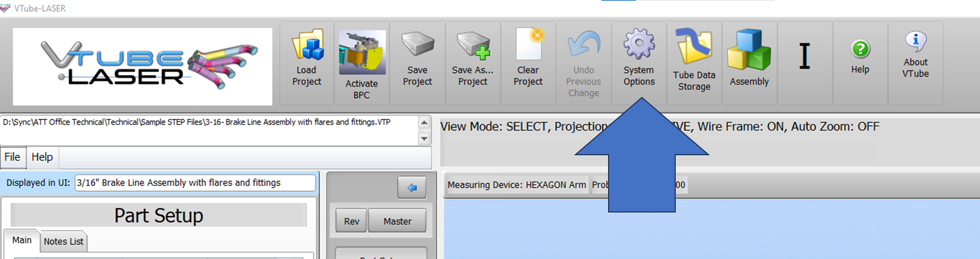Click the file path scroll-down arrow
Screen dimensions: 980x259
(424, 139)
